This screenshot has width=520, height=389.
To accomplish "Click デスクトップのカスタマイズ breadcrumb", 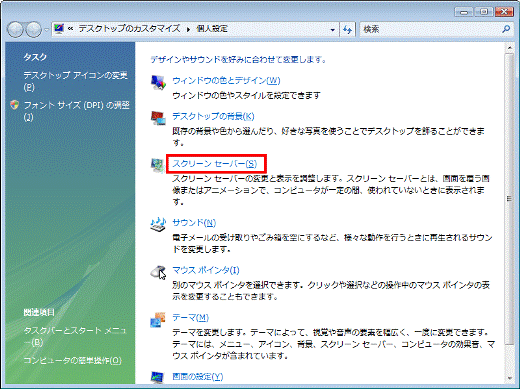I will click(x=129, y=29).
